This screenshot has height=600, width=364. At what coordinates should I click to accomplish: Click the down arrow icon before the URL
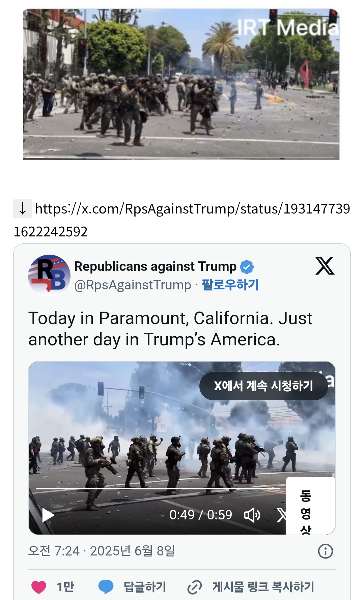[23, 208]
